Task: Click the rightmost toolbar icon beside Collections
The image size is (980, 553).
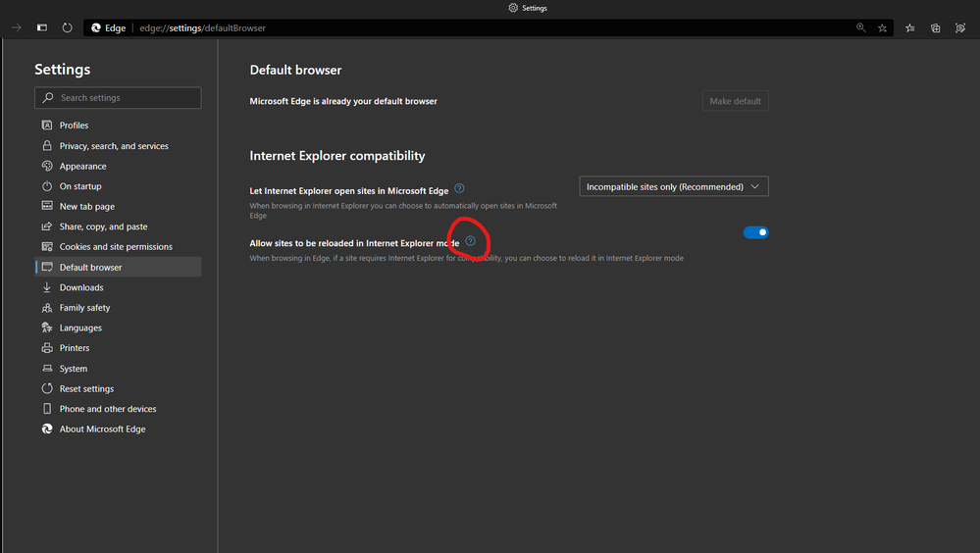Action: coord(960,28)
